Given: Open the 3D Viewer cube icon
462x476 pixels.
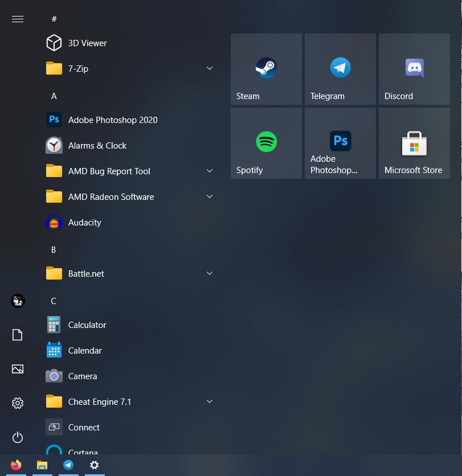Looking at the screenshot, I should (x=54, y=43).
